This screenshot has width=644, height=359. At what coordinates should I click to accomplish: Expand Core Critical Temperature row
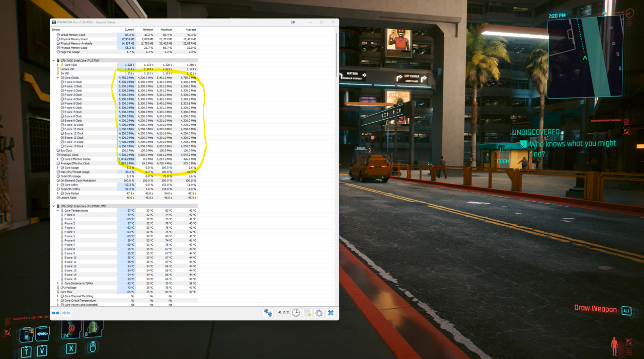click(x=58, y=300)
